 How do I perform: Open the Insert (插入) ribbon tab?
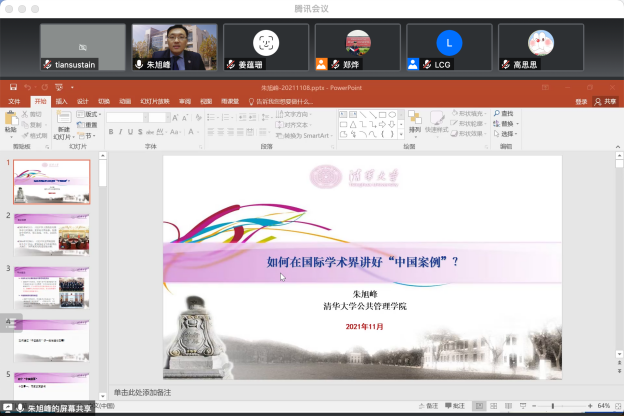[62, 101]
